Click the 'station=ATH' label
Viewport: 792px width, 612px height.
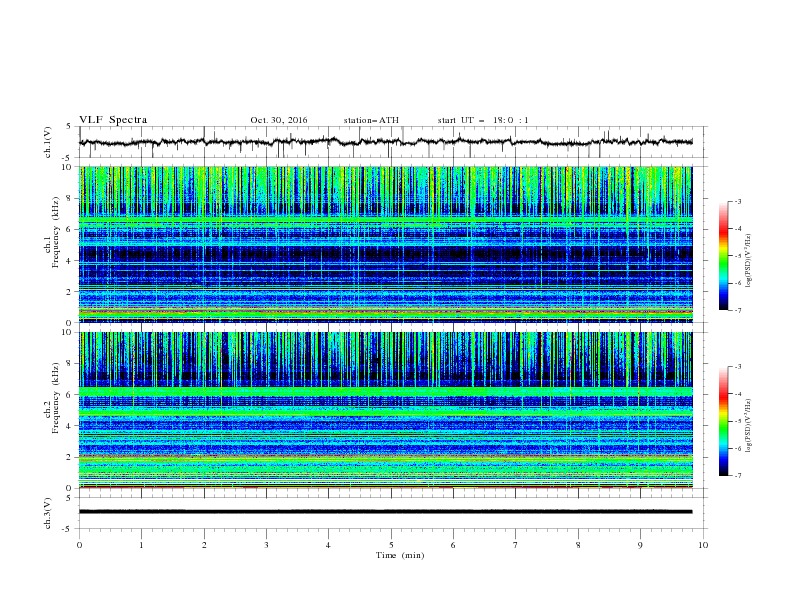coord(371,120)
